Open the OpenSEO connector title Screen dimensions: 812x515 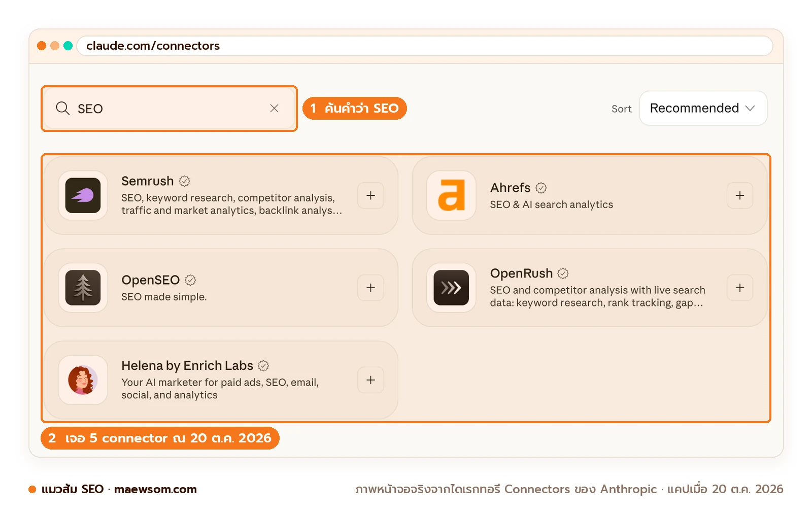point(150,280)
